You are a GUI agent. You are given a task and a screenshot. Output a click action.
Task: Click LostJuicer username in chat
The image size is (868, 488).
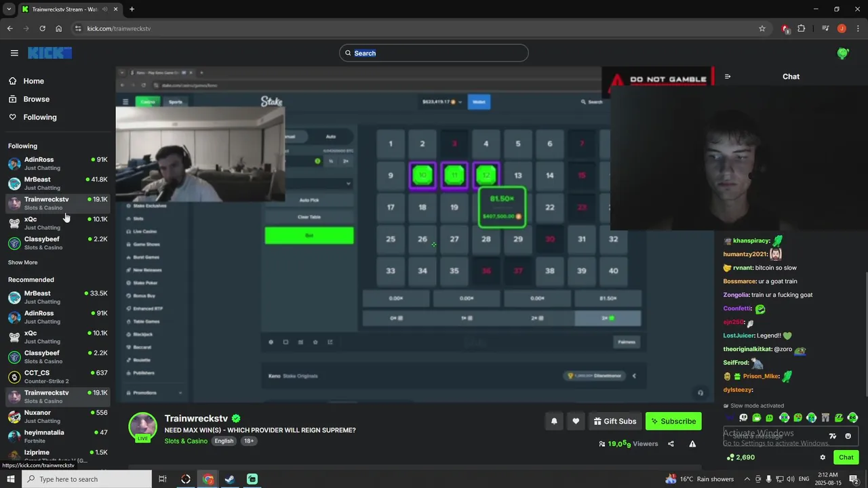point(738,335)
